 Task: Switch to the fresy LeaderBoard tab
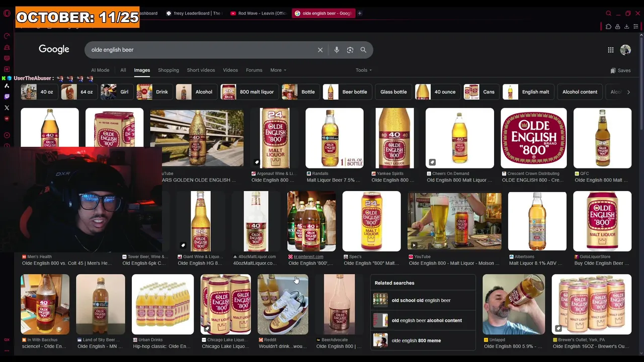coord(193,13)
